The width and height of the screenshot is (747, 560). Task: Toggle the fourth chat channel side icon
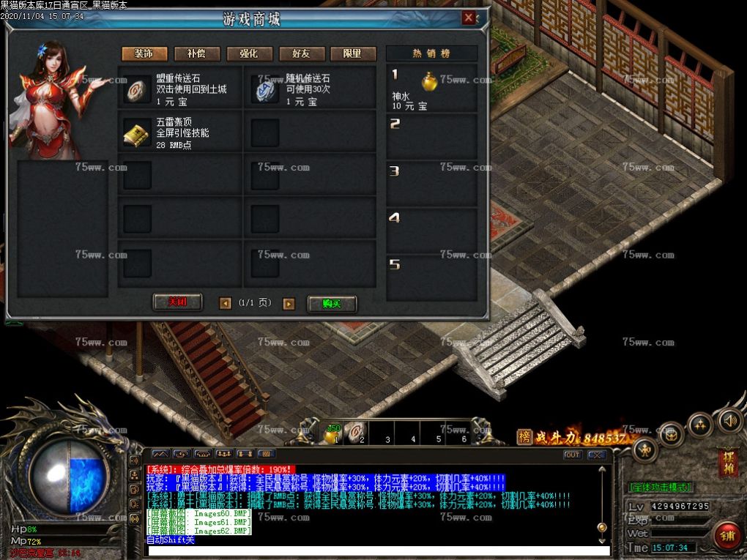click(x=134, y=504)
